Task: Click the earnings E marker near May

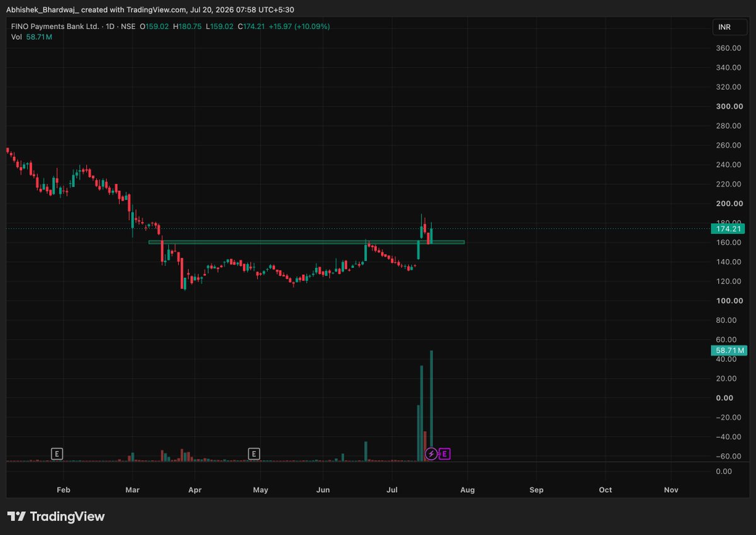Action: coord(254,453)
